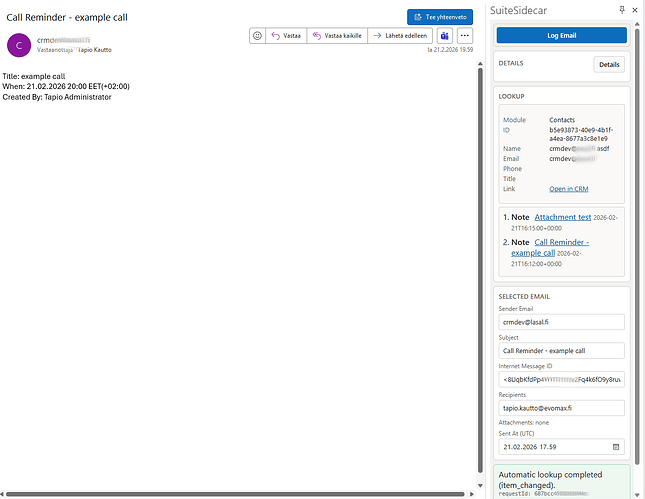Click the Teams share icon

click(444, 35)
